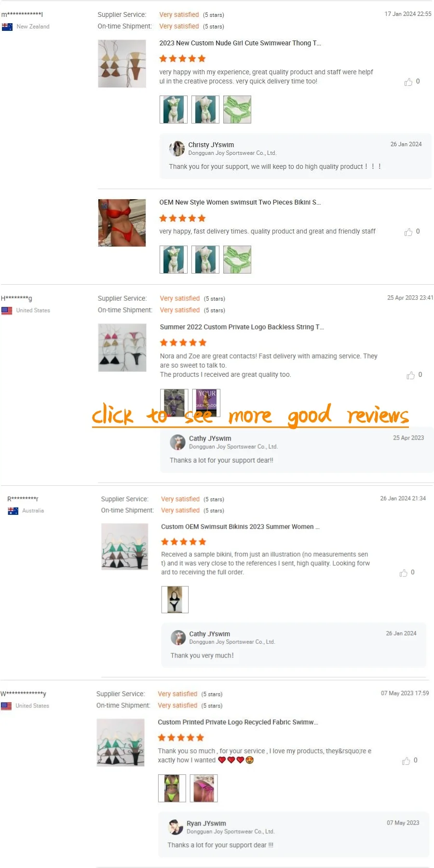Click Cathy JYswim avatar on 26 Jan reply
The image size is (434, 868).
click(178, 637)
